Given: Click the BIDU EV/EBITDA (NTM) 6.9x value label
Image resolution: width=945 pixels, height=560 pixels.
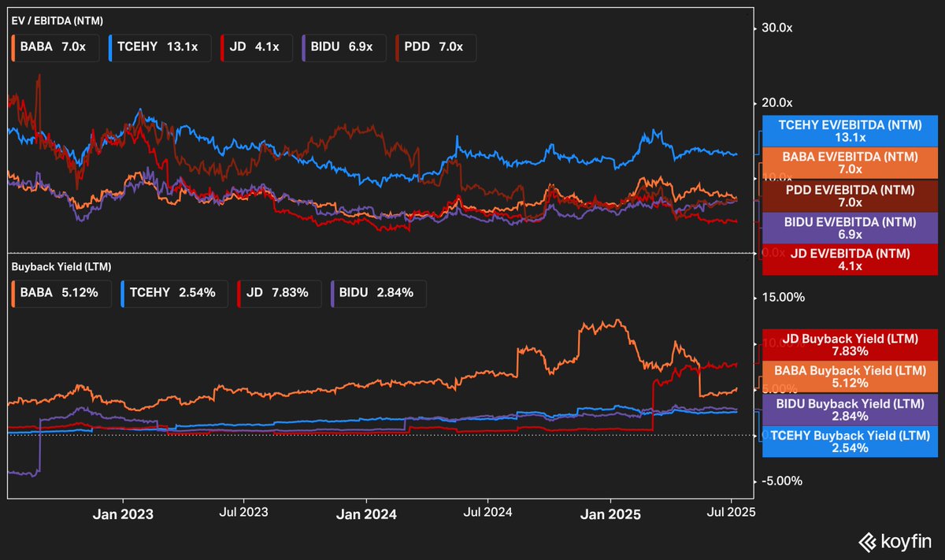Looking at the screenshot, I should tap(850, 228).
